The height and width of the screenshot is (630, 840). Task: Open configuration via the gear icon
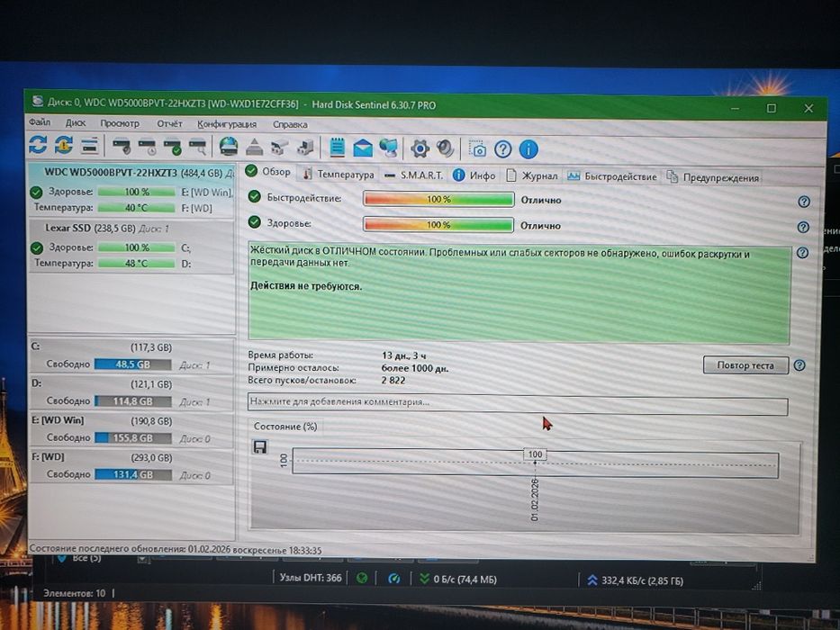tap(420, 148)
